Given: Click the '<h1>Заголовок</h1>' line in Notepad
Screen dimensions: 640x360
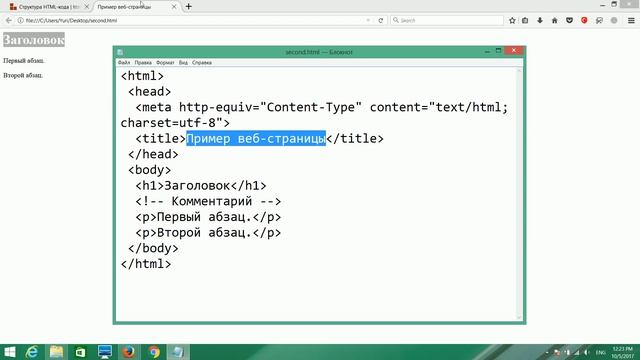Looking at the screenshot, I should 201,186.
